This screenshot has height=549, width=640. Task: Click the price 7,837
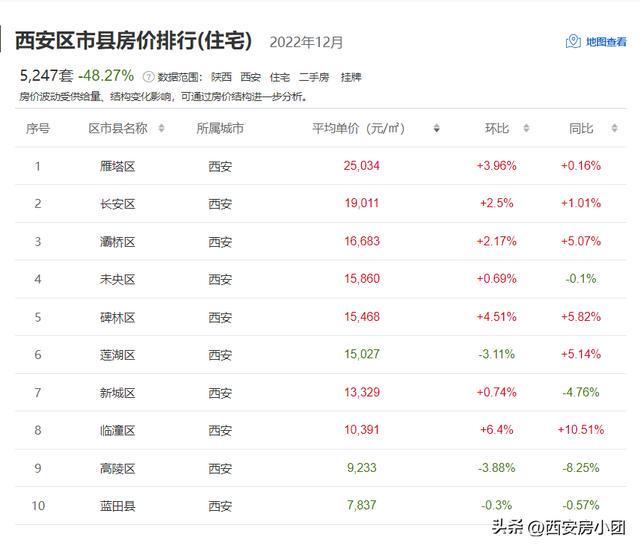coord(362,505)
